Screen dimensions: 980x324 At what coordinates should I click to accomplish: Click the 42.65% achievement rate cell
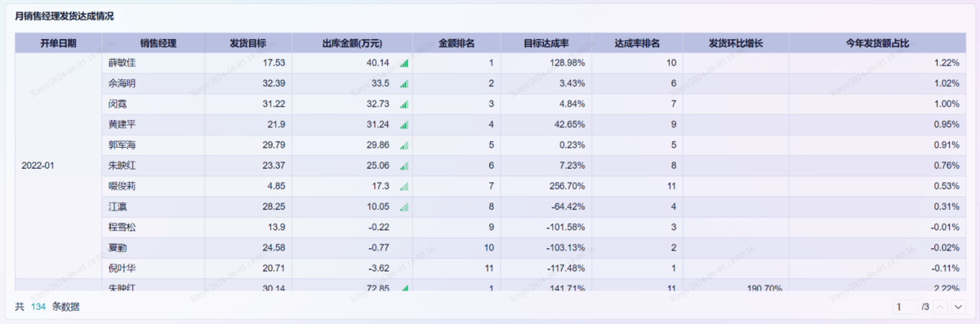[x=546, y=125]
